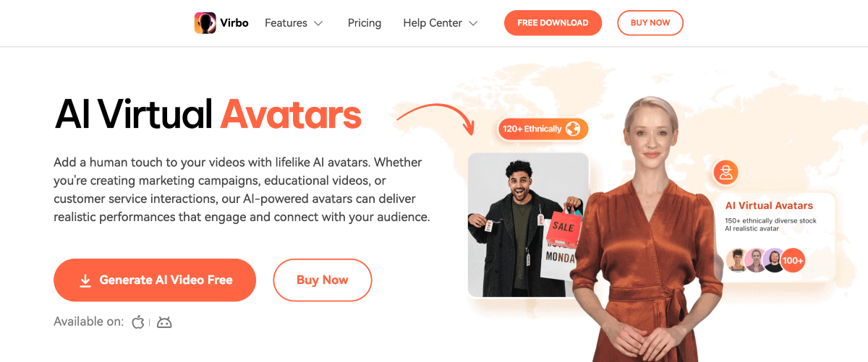Select the second avatar face thumbnail

(756, 260)
